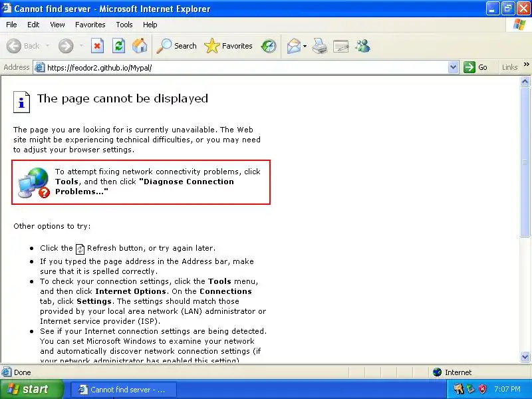Image resolution: width=532 pixels, height=399 pixels.
Task: Click the Start button
Action: click(x=31, y=389)
